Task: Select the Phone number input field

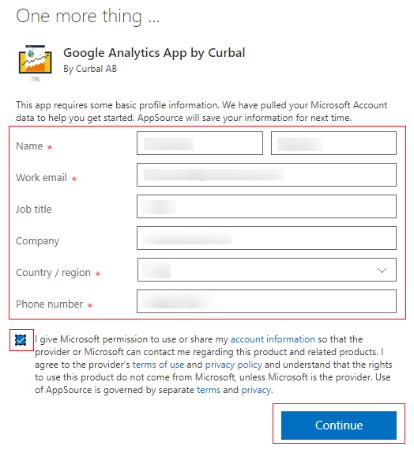Action: pos(267,301)
